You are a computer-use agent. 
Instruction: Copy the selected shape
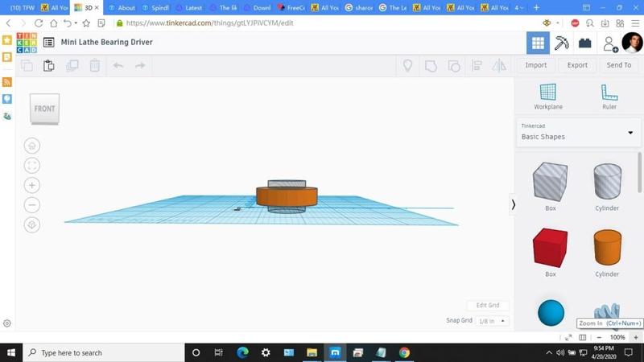point(27,65)
